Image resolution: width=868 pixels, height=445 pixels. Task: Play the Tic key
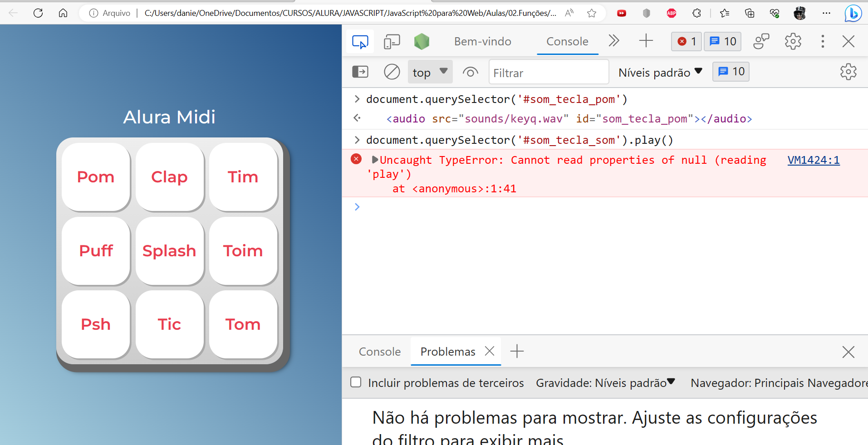pyautogui.click(x=169, y=324)
